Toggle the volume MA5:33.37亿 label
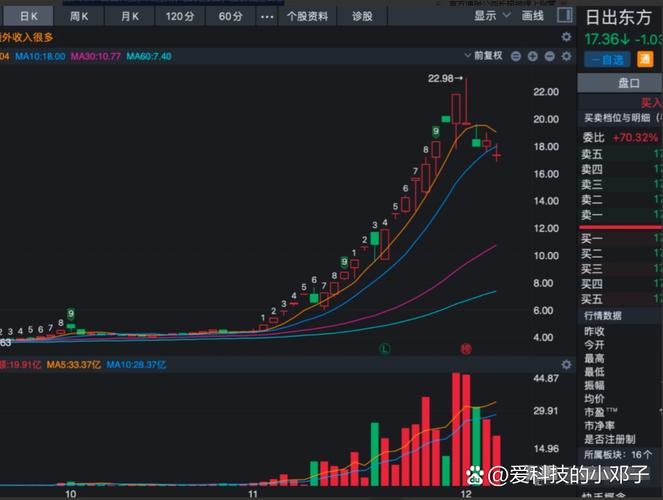Screen dimensions: 663x500 tap(74, 365)
